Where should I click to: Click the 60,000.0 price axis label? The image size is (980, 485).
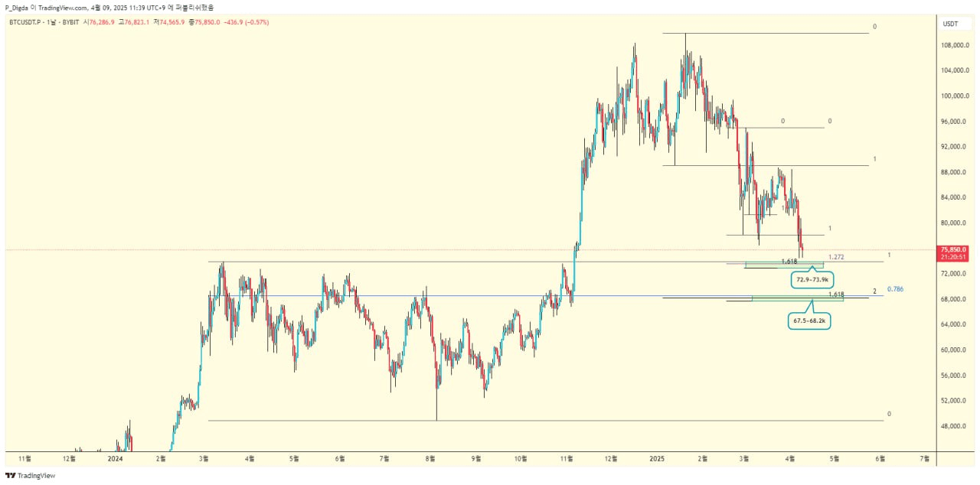point(954,350)
